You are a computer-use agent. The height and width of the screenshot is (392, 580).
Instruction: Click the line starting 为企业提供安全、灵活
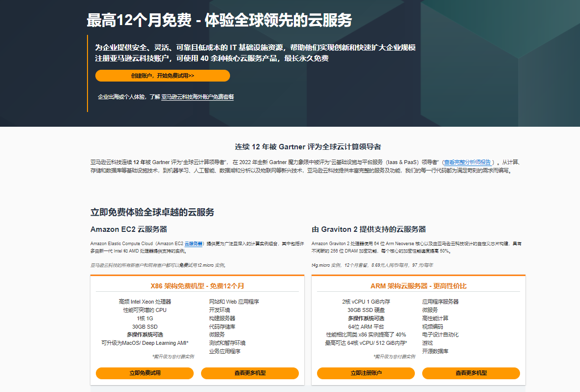coord(255,48)
